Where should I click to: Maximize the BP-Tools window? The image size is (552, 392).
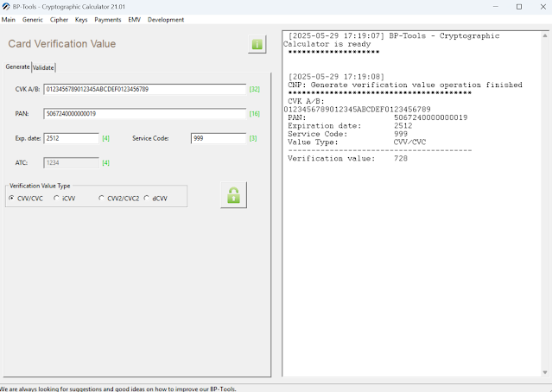coord(519,7)
